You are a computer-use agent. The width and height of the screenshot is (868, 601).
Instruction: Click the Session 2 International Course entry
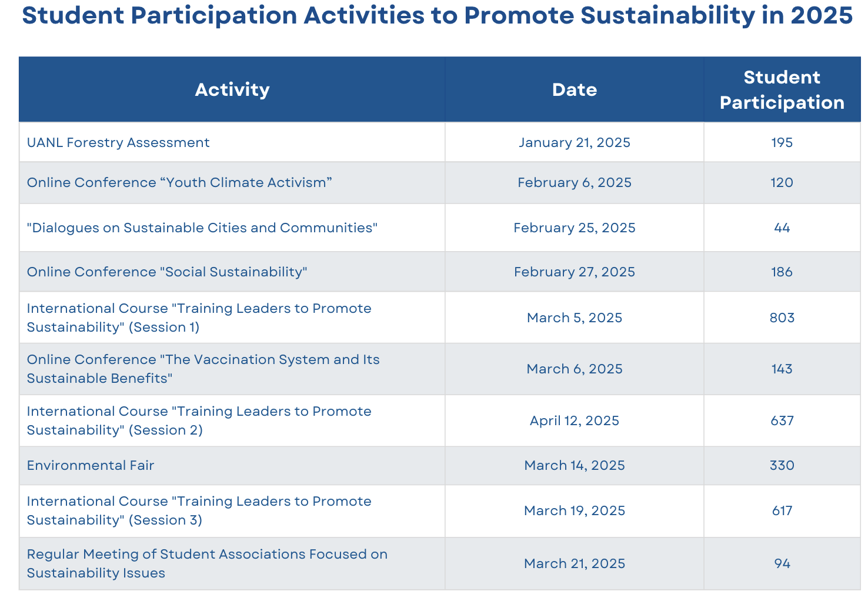tap(199, 420)
